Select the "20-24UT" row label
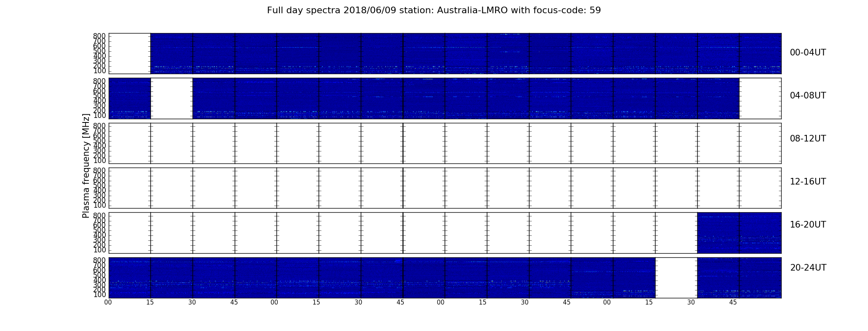The width and height of the screenshot is (868, 331). pos(808,268)
